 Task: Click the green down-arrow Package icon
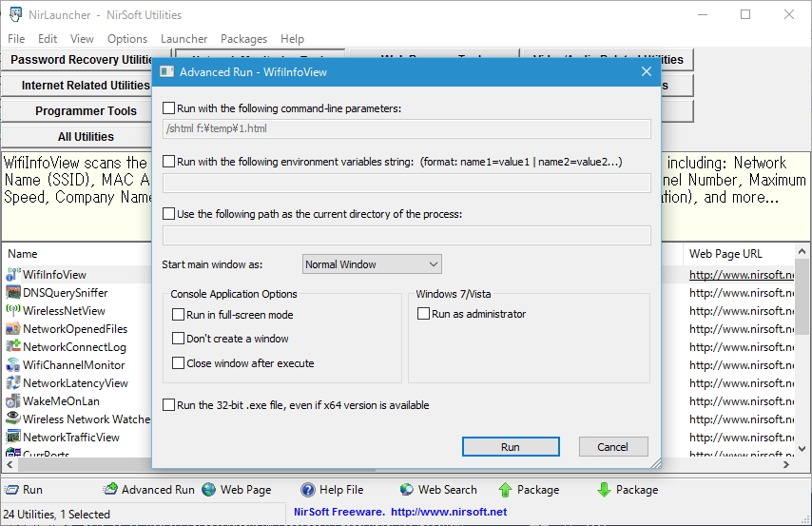point(605,490)
